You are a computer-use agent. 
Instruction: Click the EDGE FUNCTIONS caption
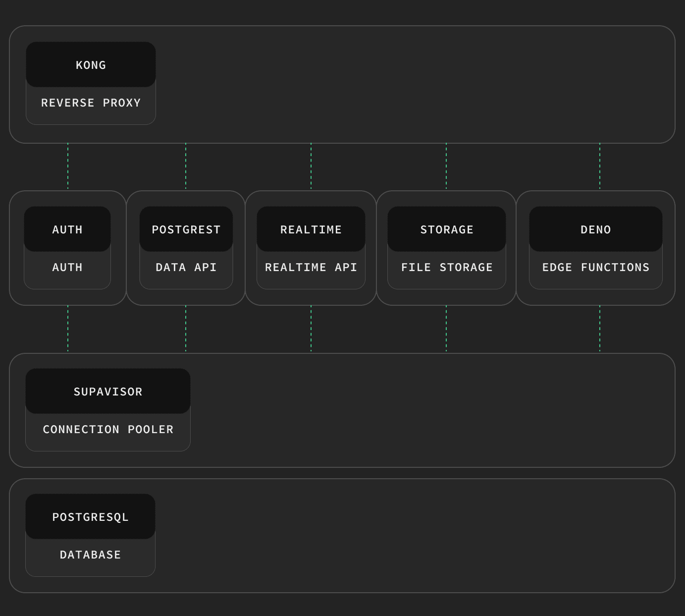tap(596, 267)
